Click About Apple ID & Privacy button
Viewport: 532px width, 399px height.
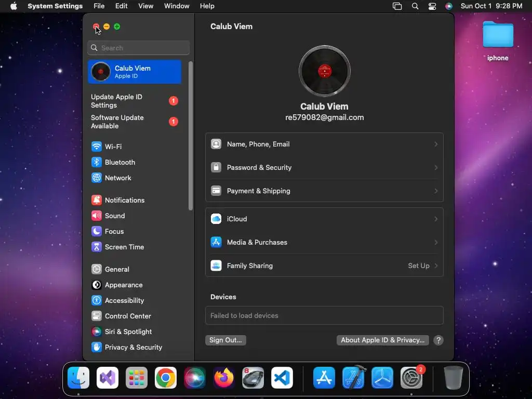pyautogui.click(x=383, y=340)
